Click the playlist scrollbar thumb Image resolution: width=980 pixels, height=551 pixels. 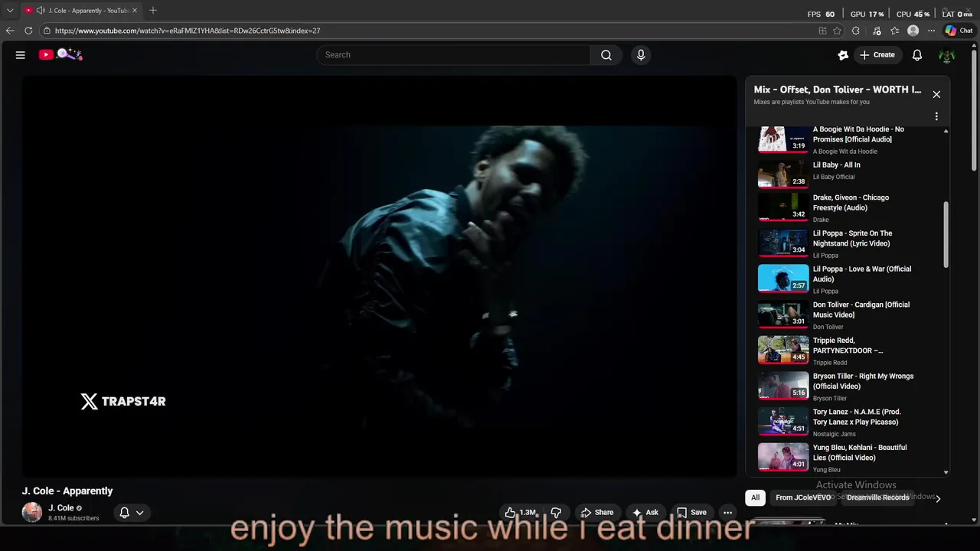click(x=946, y=235)
